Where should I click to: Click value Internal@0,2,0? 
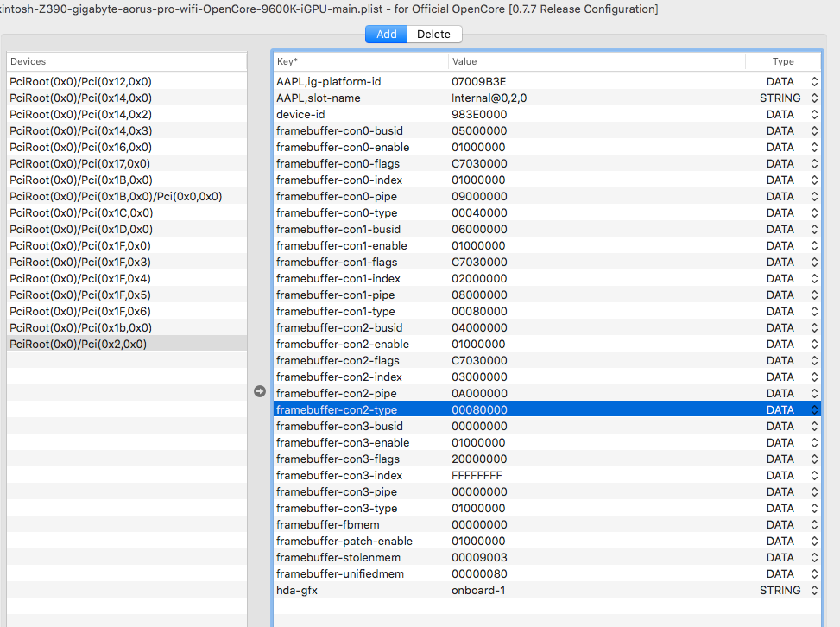click(x=489, y=98)
